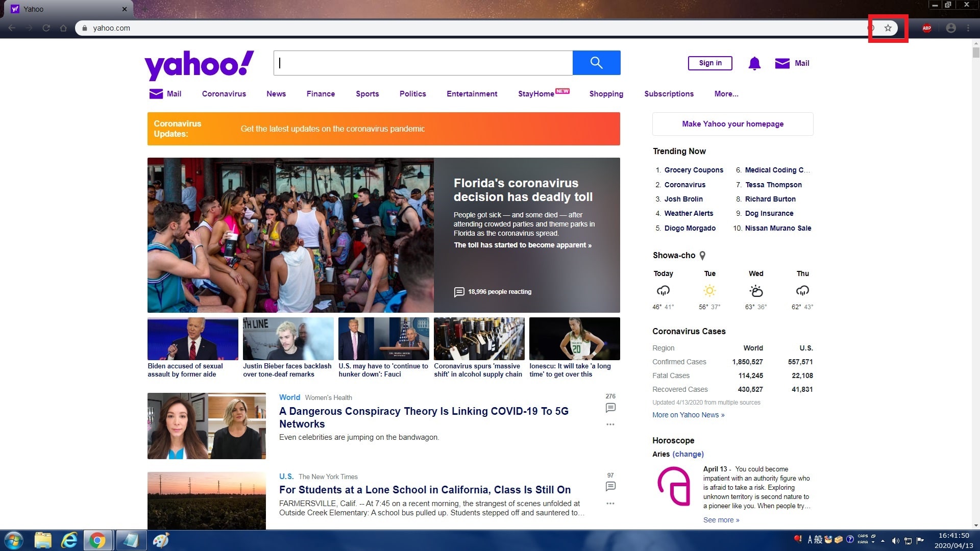Click the Aries horoscope symbol

pyautogui.click(x=674, y=487)
